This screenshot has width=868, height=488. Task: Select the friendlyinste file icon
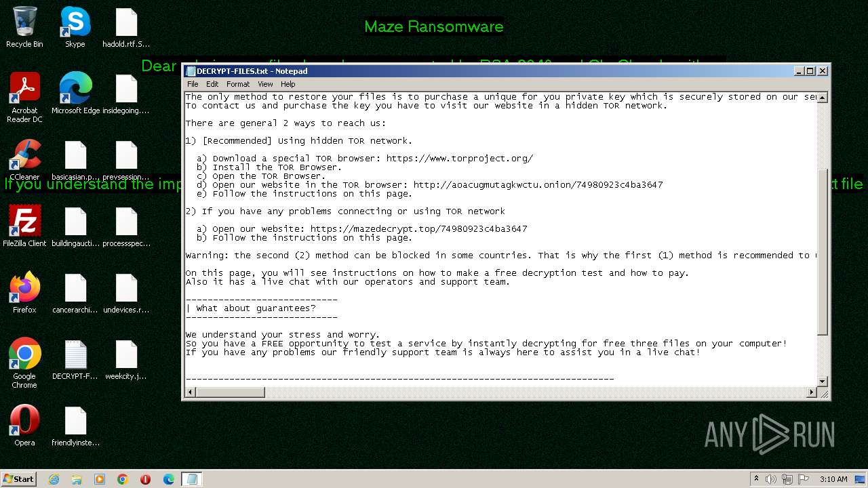75,426
